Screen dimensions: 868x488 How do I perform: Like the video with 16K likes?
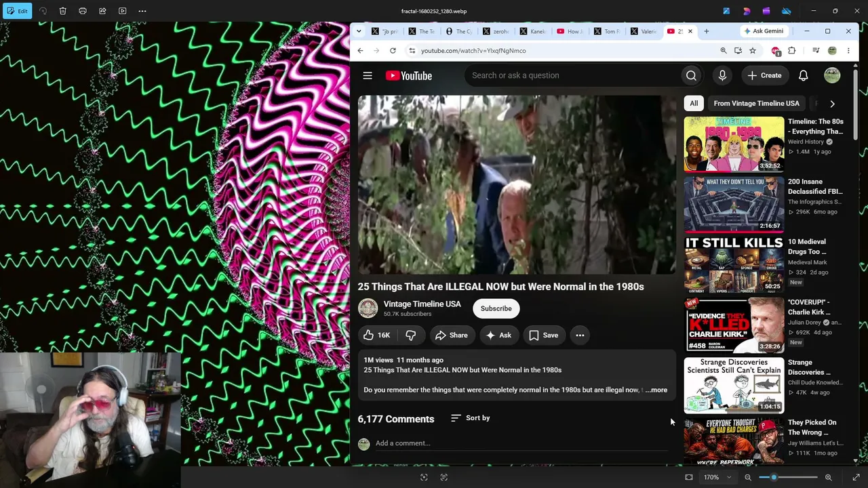(x=377, y=335)
